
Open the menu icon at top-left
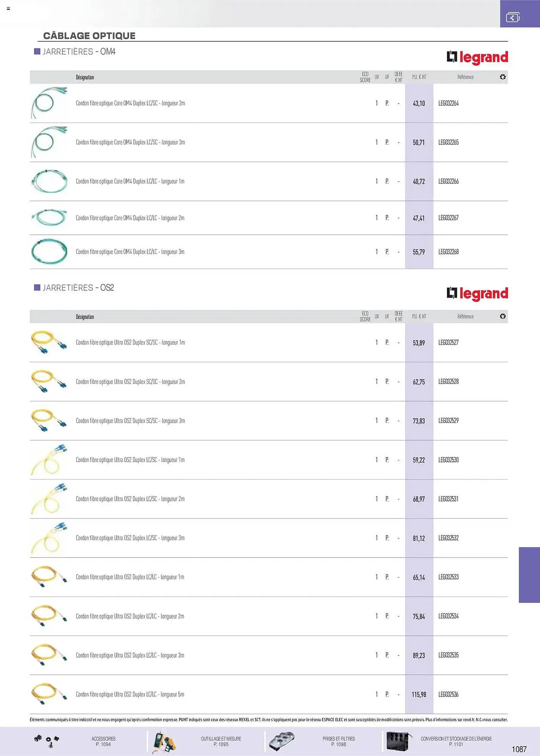[x=8, y=8]
